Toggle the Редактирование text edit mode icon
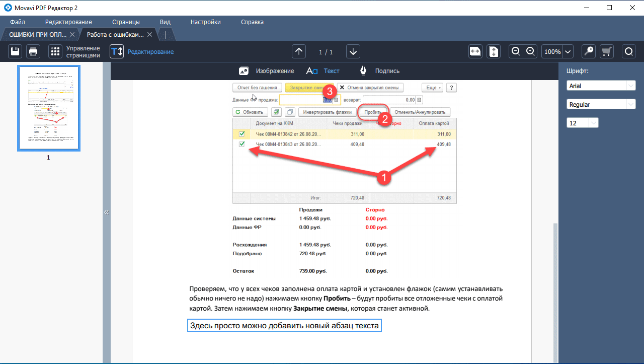The height and width of the screenshot is (364, 644). (117, 51)
